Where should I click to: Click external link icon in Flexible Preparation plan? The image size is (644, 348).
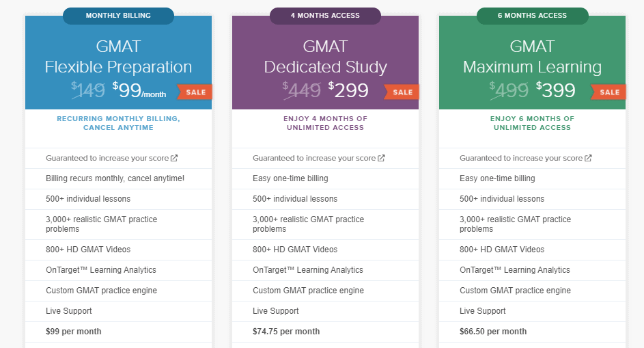(174, 158)
